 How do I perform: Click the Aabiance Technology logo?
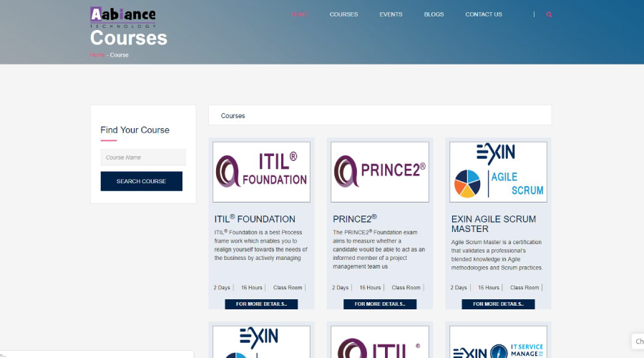(123, 17)
